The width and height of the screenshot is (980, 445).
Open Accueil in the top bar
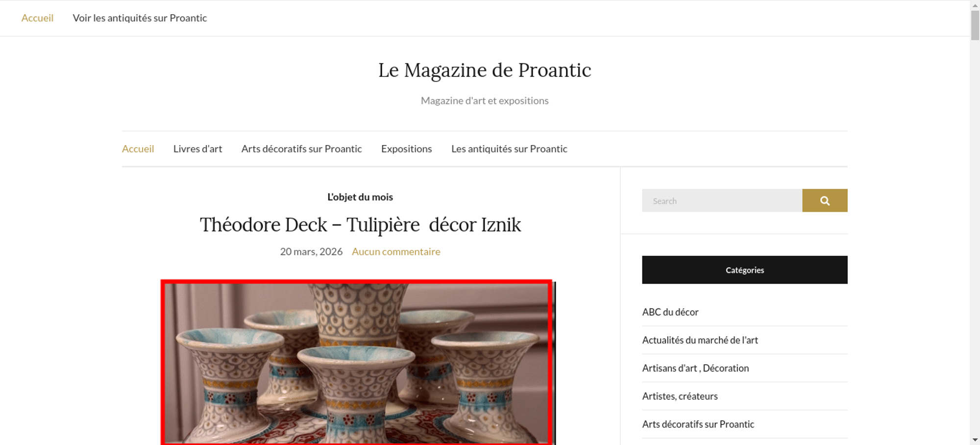[x=37, y=18]
